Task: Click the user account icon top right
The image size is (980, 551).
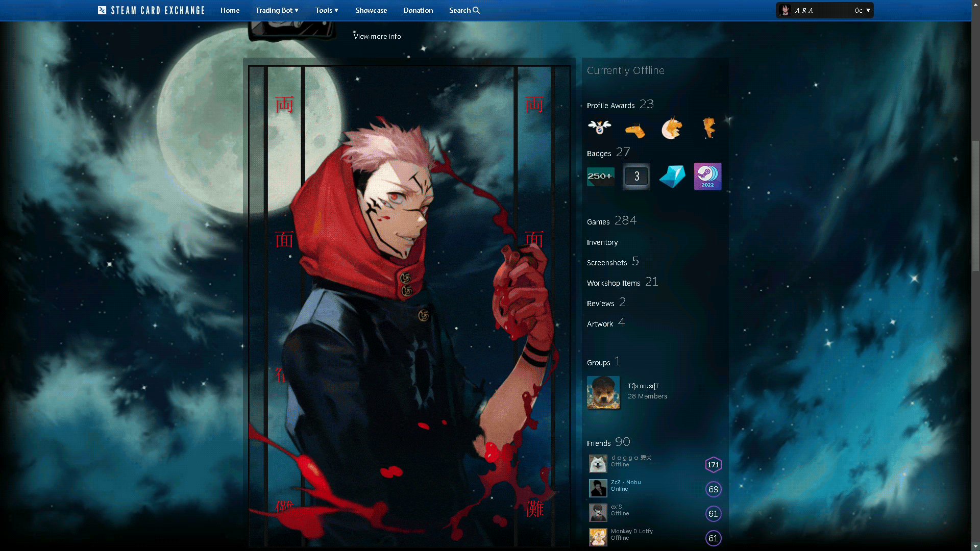Action: [x=784, y=10]
